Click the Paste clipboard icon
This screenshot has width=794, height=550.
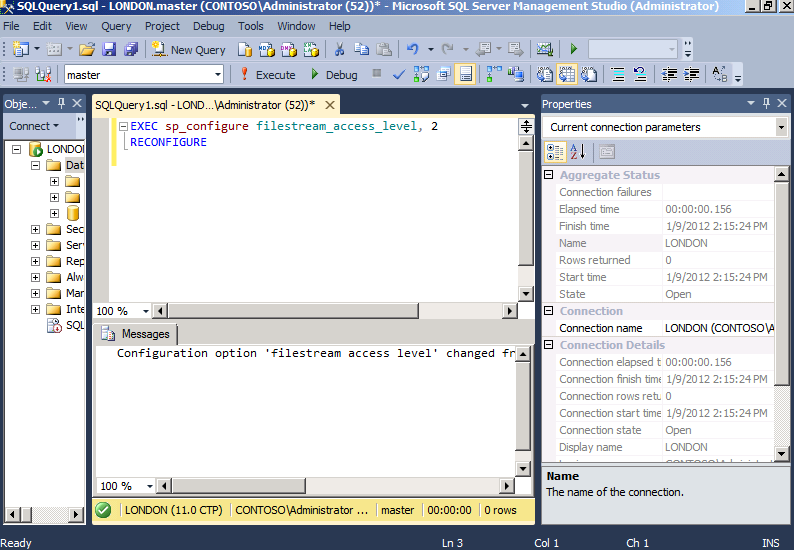[384, 49]
